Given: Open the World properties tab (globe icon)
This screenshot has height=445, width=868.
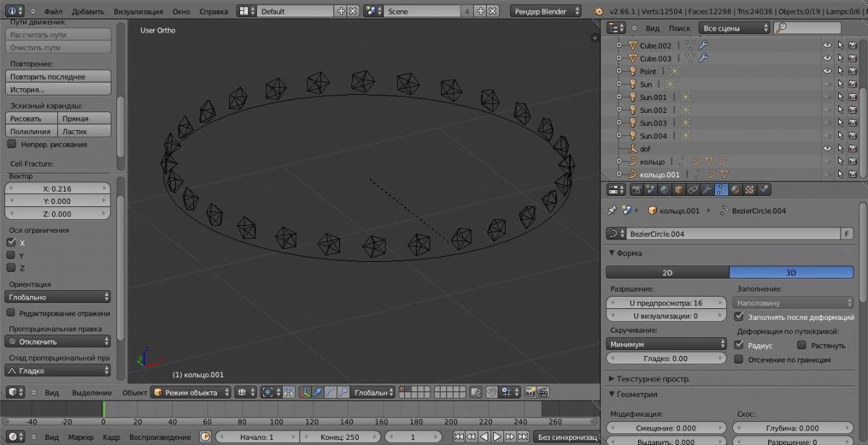Looking at the screenshot, I should coord(665,190).
